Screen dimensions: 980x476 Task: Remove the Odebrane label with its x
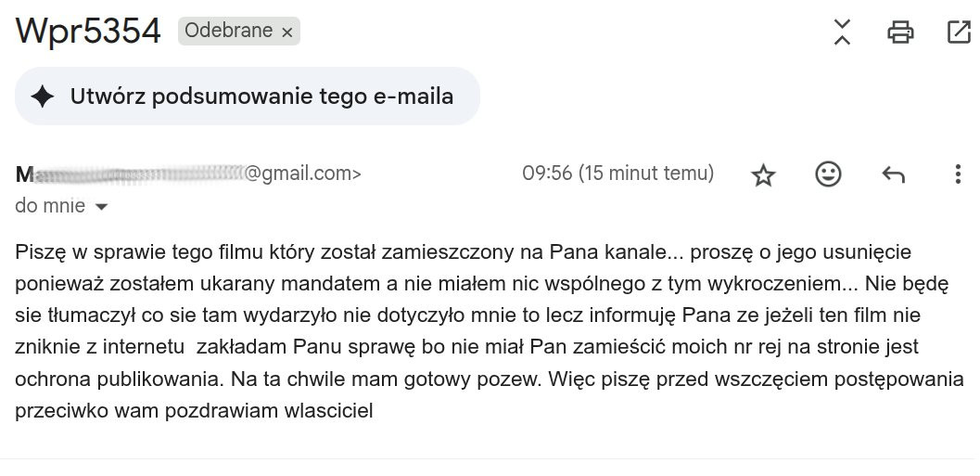(x=287, y=32)
